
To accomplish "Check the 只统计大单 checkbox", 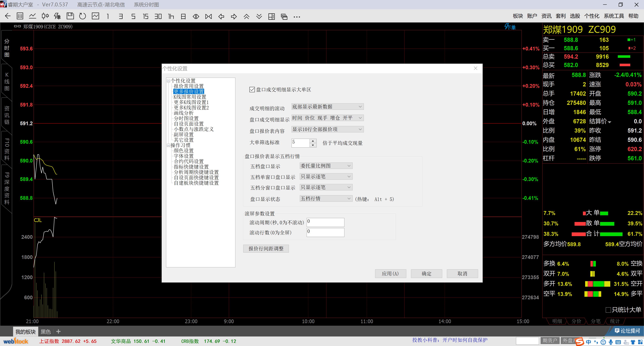I will click(x=608, y=310).
